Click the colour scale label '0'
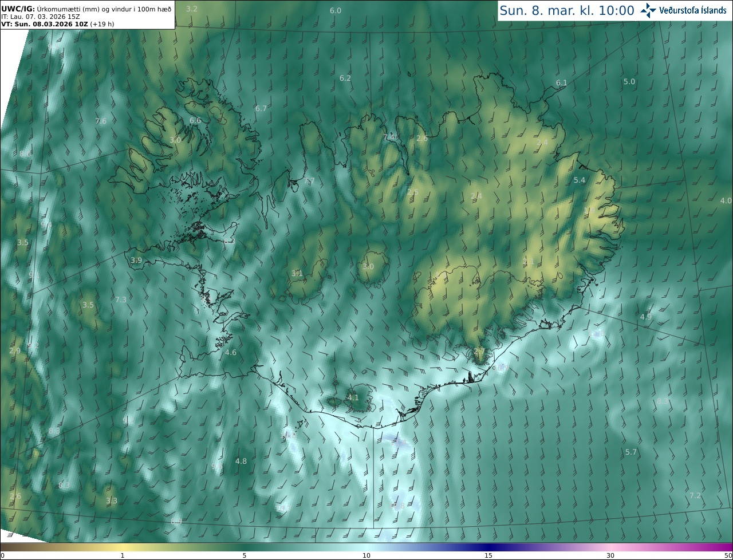This screenshot has width=733, height=560. pos(2,555)
